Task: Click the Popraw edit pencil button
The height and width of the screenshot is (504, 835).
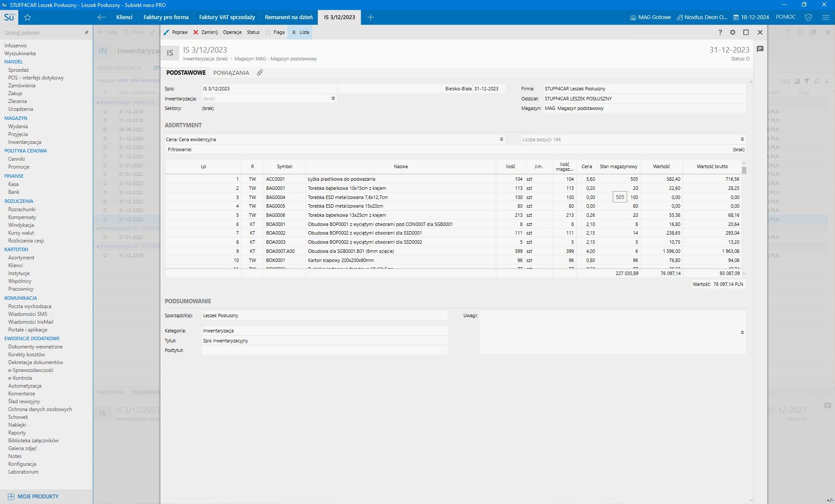Action: [x=176, y=32]
